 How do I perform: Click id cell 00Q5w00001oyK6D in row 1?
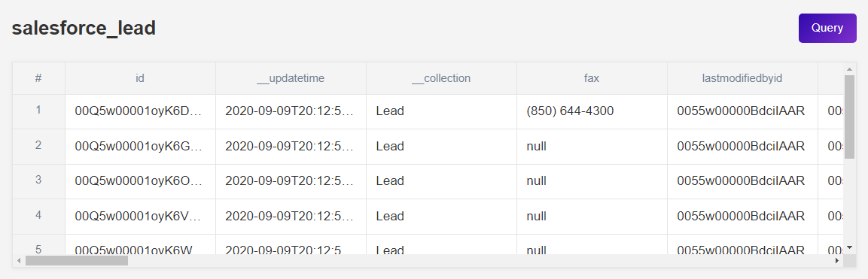[140, 111]
